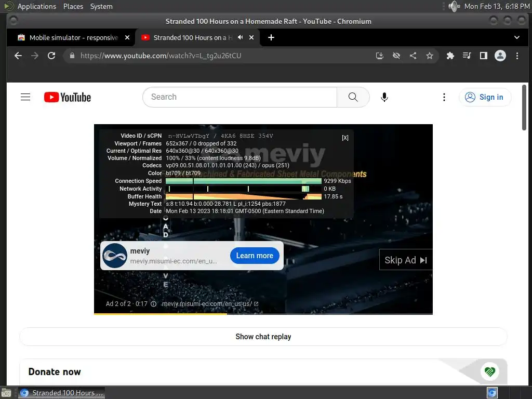This screenshot has width=532, height=399.
Task: Search with your voice microphone
Action: tap(384, 97)
